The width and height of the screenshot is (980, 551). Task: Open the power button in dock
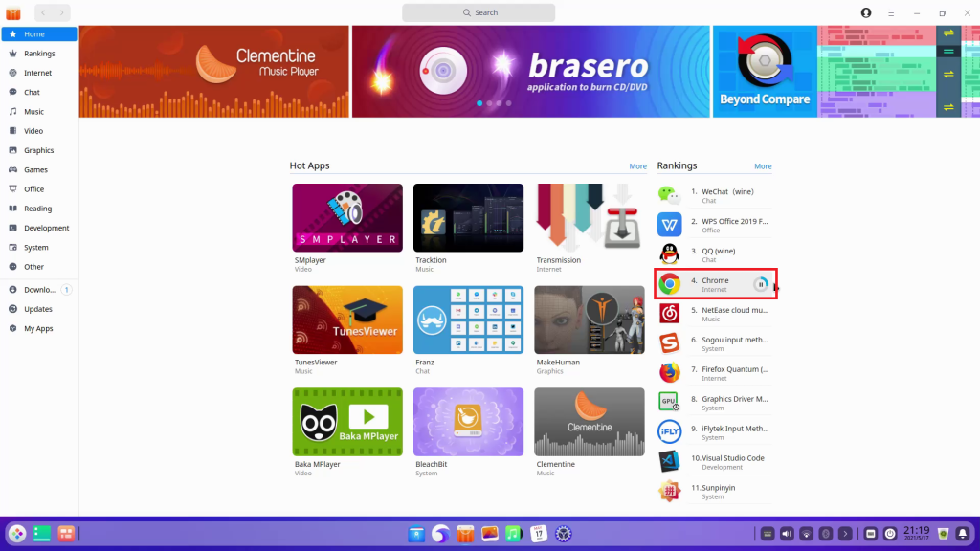(x=890, y=534)
